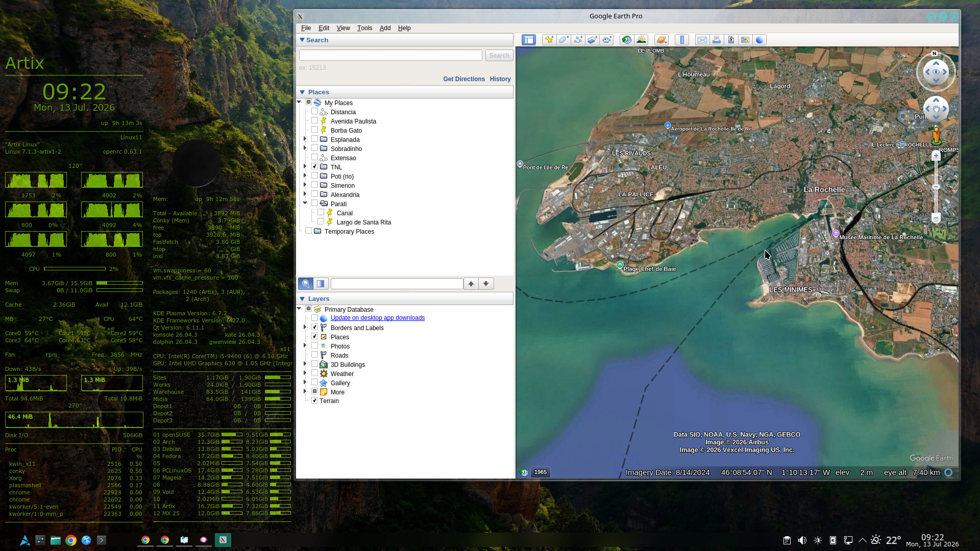Screen dimensions: 980x551
Task: Show historical imagery clock tool
Action: click(x=627, y=40)
